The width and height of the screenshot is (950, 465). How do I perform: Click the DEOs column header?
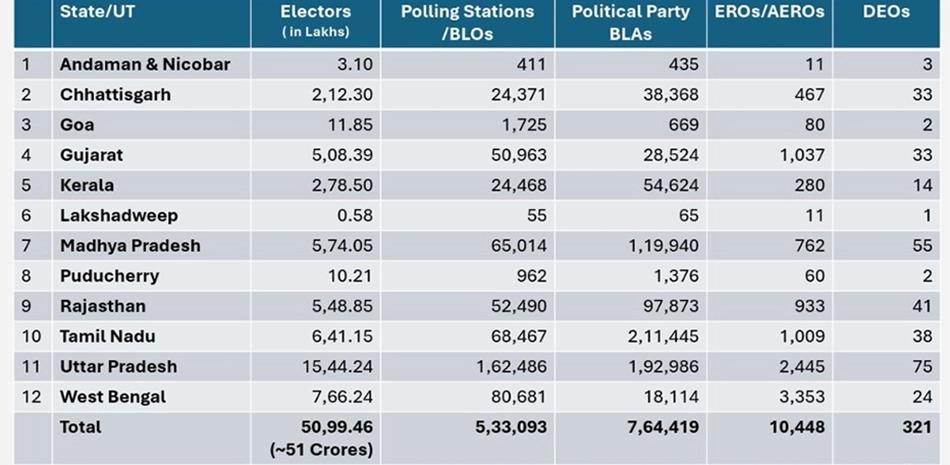886,12
